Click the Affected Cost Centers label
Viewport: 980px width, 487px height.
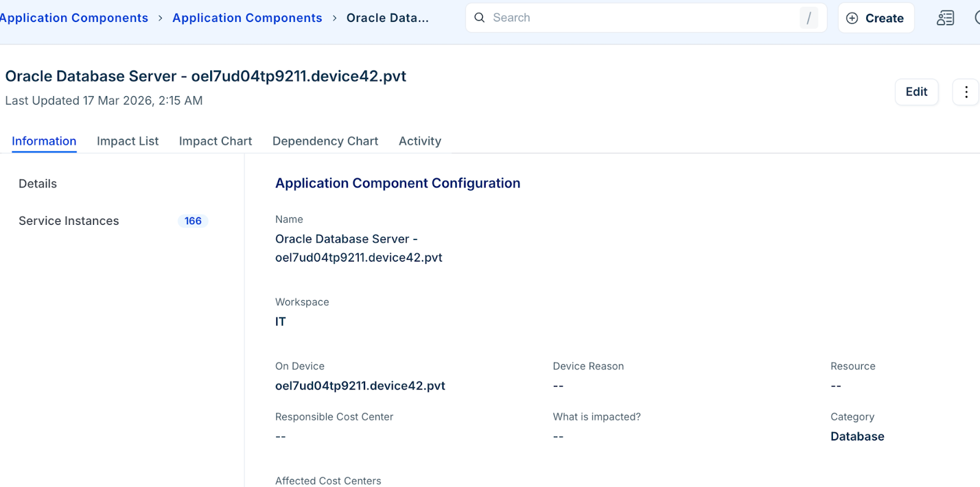click(x=328, y=481)
